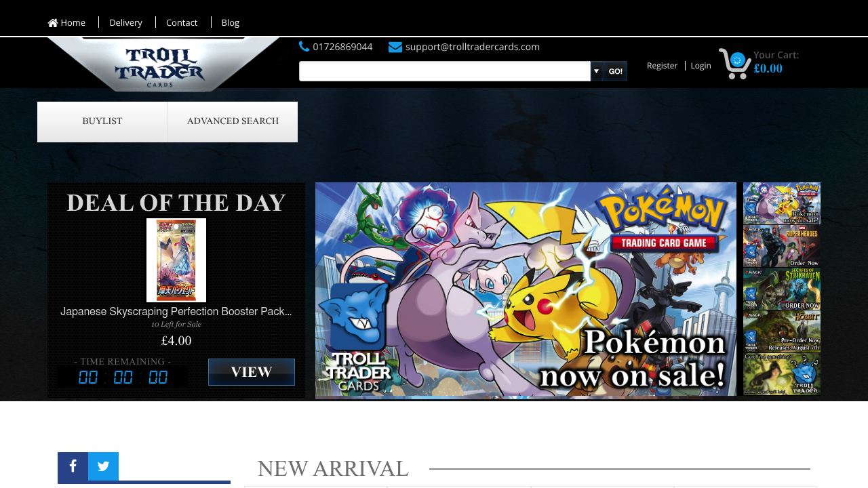Open the Facebook social icon
Screen dimensions: 868x488
click(73, 466)
